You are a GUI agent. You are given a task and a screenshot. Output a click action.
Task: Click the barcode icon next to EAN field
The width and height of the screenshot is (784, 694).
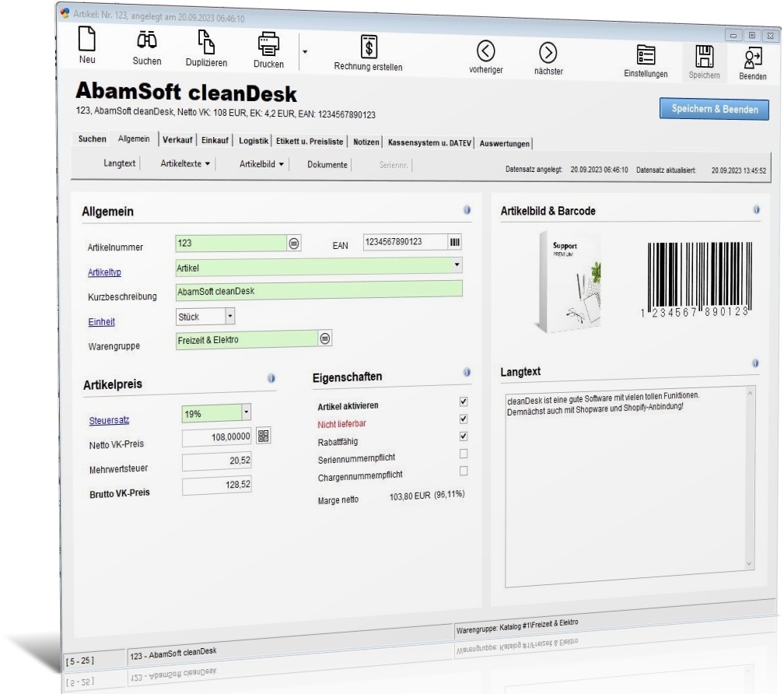[x=454, y=242]
